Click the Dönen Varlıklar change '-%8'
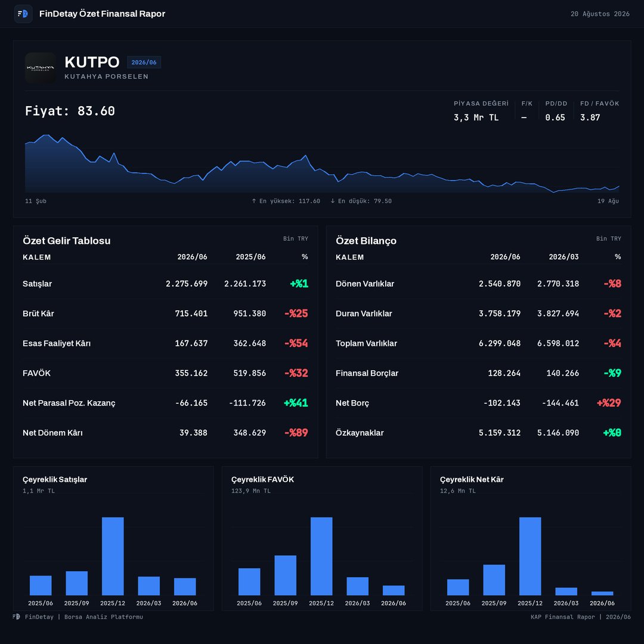 click(612, 283)
